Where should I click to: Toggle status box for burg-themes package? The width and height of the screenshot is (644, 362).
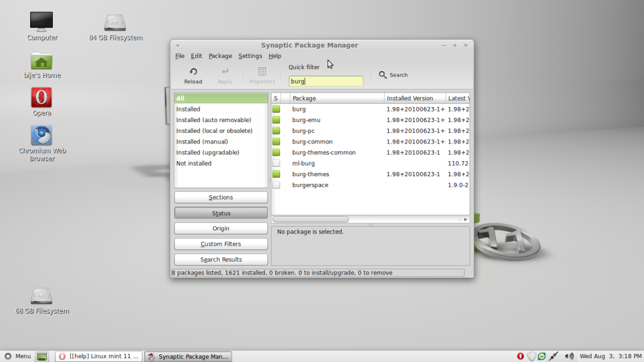pyautogui.click(x=276, y=174)
